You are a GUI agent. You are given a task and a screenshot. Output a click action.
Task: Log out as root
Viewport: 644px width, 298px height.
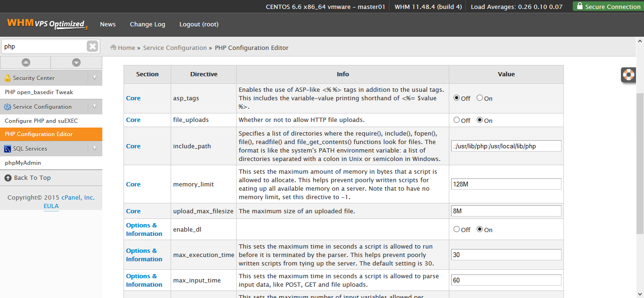[198, 24]
